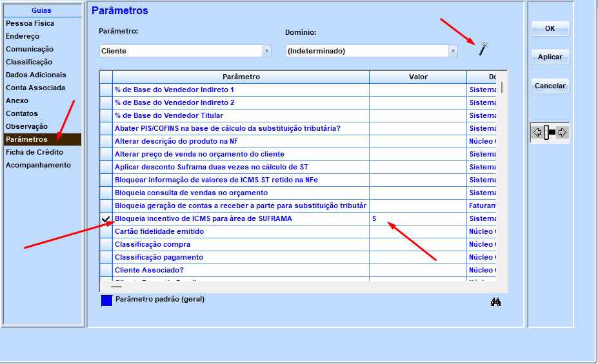Select 'Bloqueia geração de contas a receber' parameter
598x364 pixels.
(241, 206)
